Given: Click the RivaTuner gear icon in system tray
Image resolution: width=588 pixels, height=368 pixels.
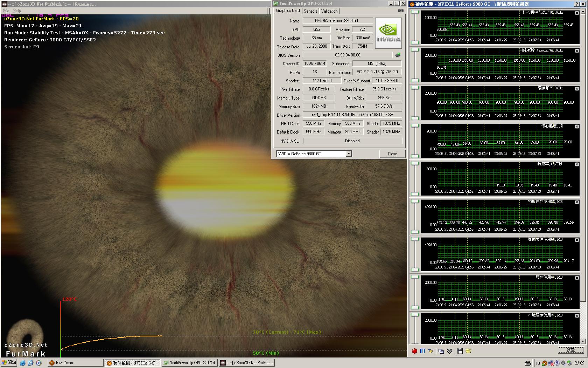Looking at the screenshot, I should (x=544, y=363).
